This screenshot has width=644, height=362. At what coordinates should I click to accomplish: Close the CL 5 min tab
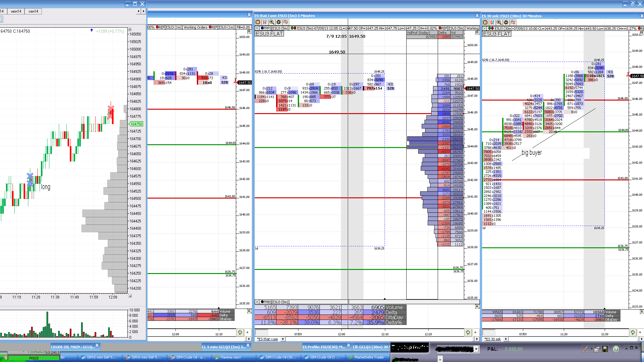pos(248,345)
